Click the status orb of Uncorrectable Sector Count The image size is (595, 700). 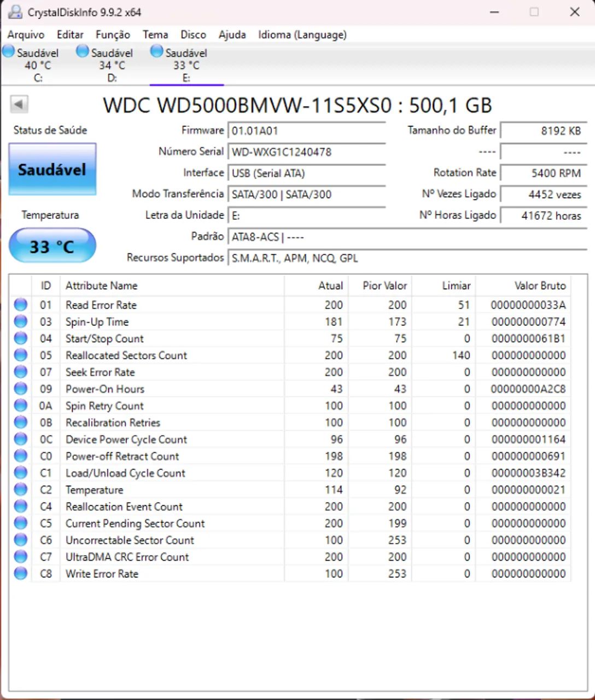(x=21, y=540)
